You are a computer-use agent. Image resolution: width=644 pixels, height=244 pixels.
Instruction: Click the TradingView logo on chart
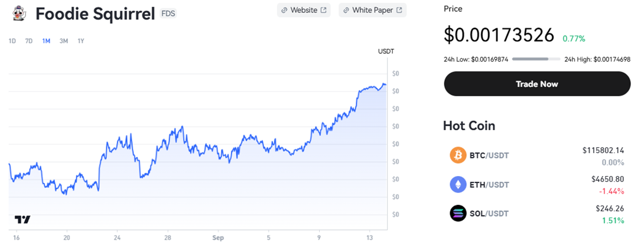click(x=22, y=220)
